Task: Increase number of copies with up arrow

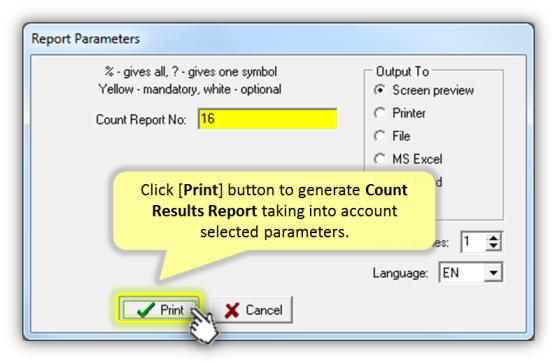Action: pos(493,238)
